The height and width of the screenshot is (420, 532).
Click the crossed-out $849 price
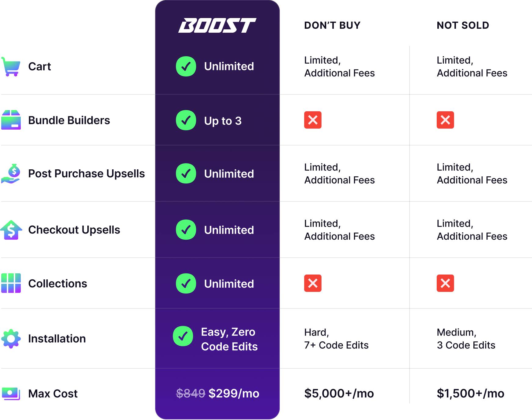[191, 393]
